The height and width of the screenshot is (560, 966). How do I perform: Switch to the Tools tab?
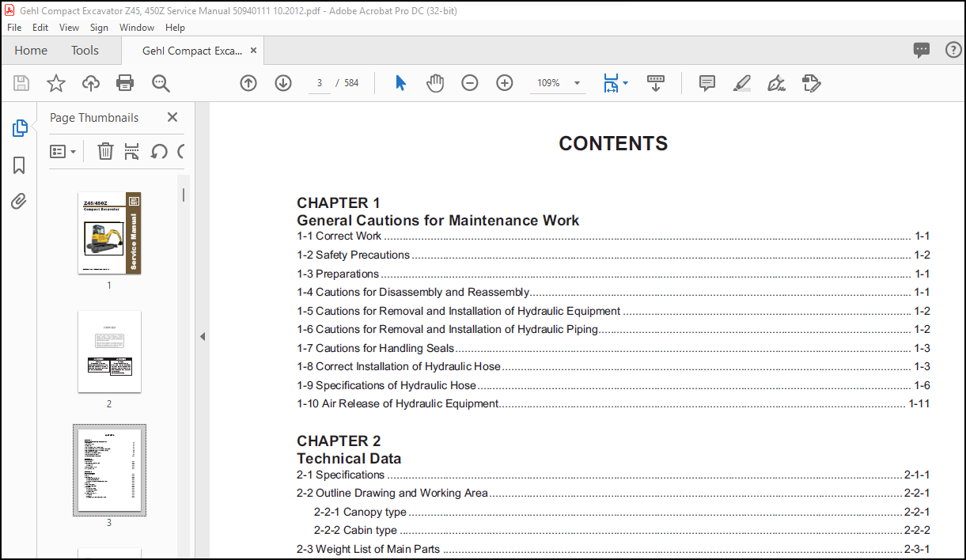[85, 50]
